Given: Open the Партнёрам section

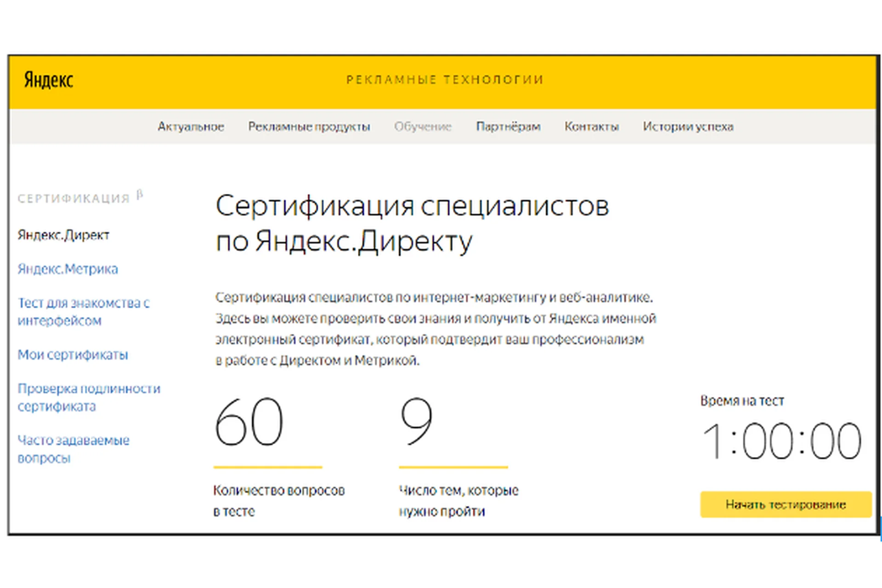Looking at the screenshot, I should [508, 127].
